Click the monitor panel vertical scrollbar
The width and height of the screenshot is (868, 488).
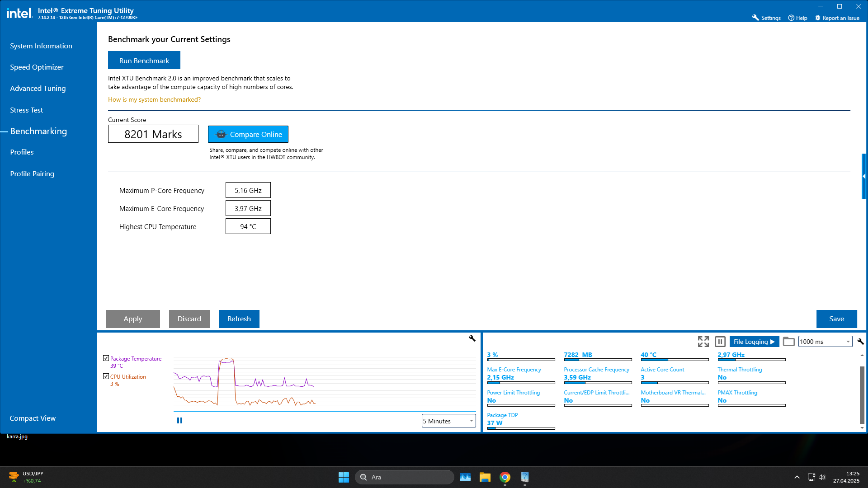tap(862, 394)
